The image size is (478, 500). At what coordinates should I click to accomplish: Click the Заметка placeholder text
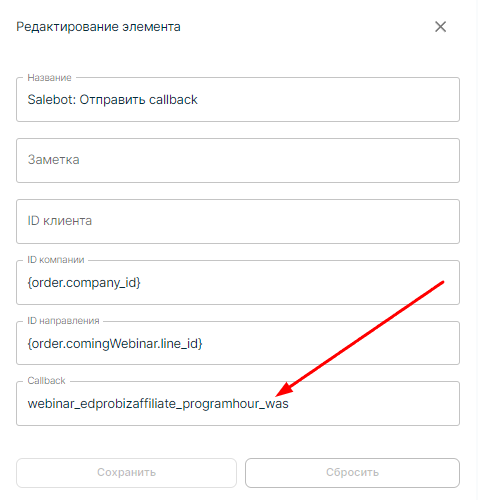(x=53, y=160)
